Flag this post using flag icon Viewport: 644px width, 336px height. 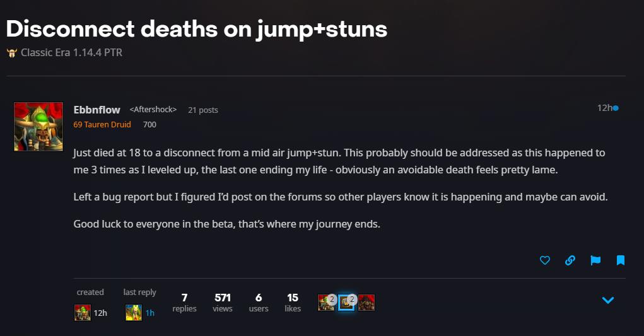pos(595,260)
